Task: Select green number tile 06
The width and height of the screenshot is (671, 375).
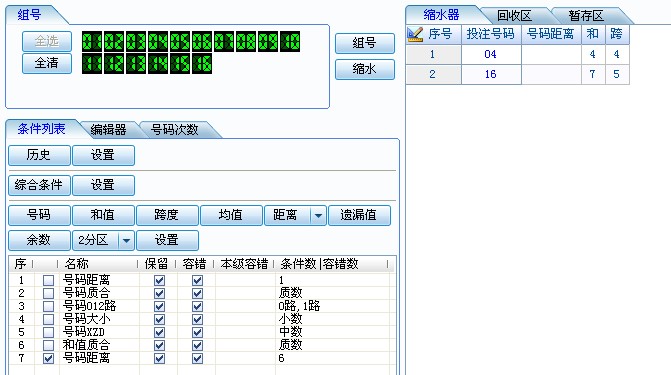Action: (202, 42)
